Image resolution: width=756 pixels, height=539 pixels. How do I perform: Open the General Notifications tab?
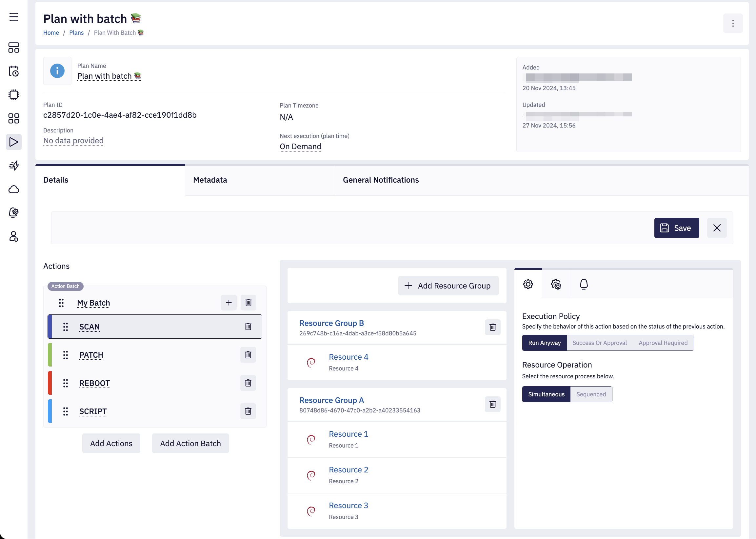[x=381, y=180]
